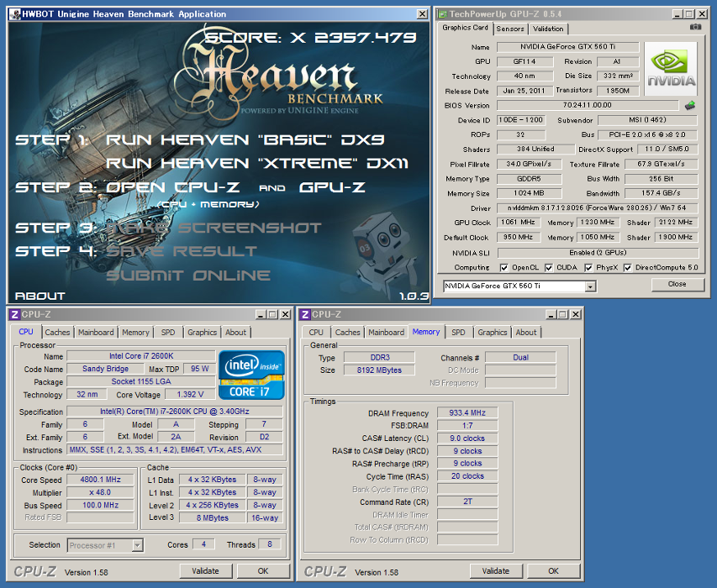Screen dimensions: 717x588
Task: Click the Core Voltage 1.392 V value
Action: [190, 394]
